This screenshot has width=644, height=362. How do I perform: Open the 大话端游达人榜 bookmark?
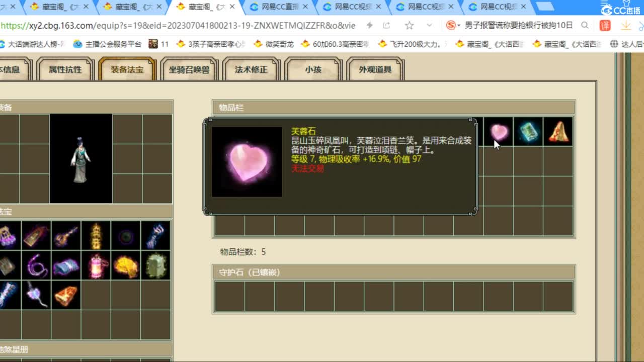33,44
